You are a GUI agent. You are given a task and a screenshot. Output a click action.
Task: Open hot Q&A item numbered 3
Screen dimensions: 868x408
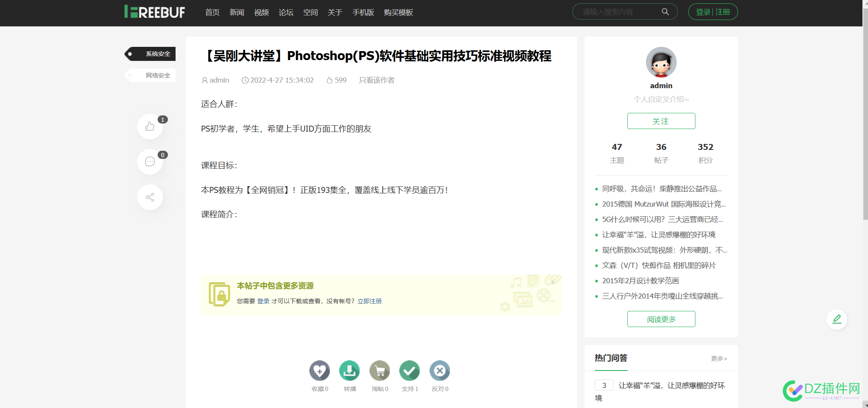coord(660,391)
